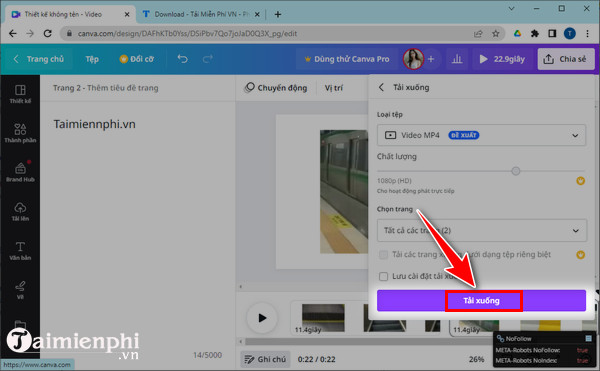Click the user profile avatar
600x371 pixels.
pos(413,59)
